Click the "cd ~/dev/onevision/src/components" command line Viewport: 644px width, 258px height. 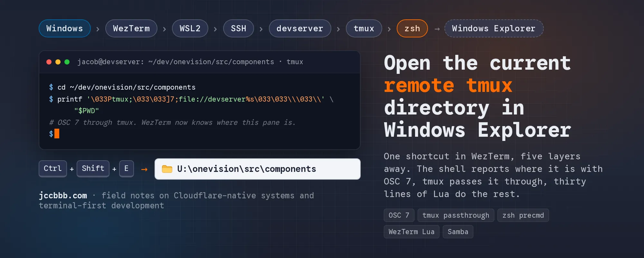coord(122,87)
